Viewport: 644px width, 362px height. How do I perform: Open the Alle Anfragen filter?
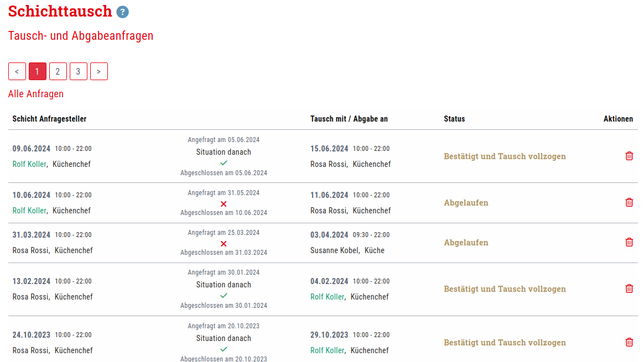click(x=35, y=93)
